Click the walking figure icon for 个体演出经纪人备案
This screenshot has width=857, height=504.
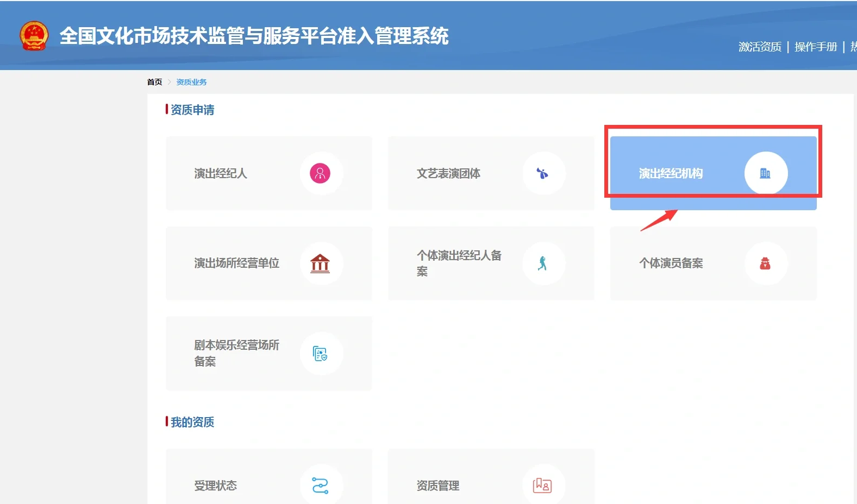(542, 263)
